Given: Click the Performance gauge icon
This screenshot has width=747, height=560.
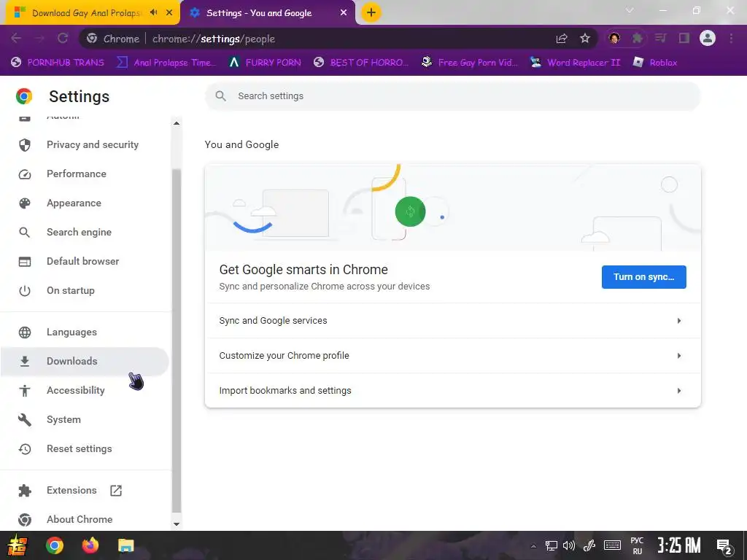Looking at the screenshot, I should tap(25, 174).
